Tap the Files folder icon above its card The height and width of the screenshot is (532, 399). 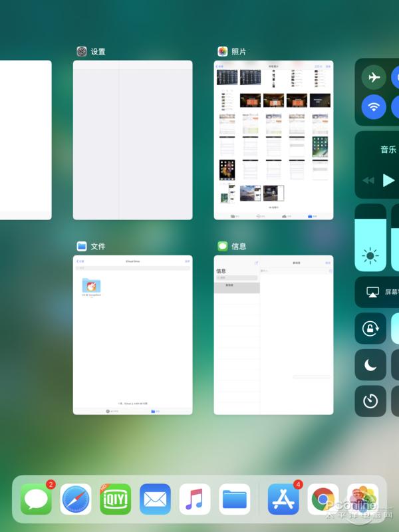click(81, 246)
